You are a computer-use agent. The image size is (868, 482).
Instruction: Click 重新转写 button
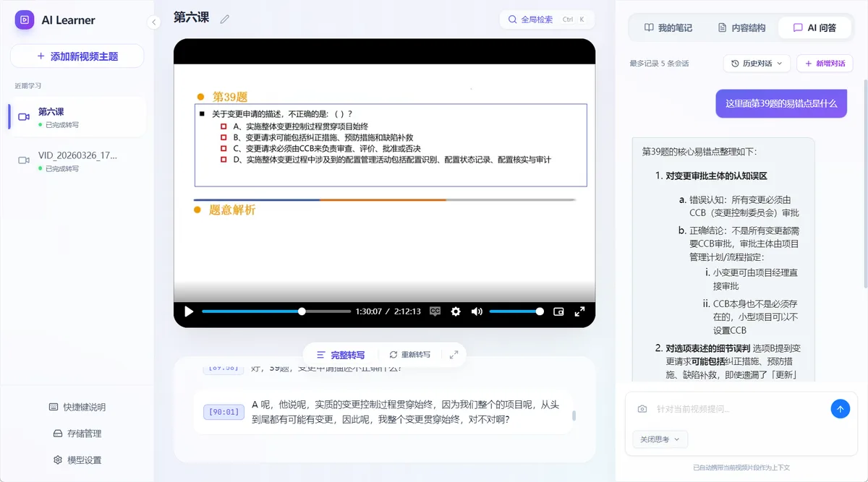point(409,355)
